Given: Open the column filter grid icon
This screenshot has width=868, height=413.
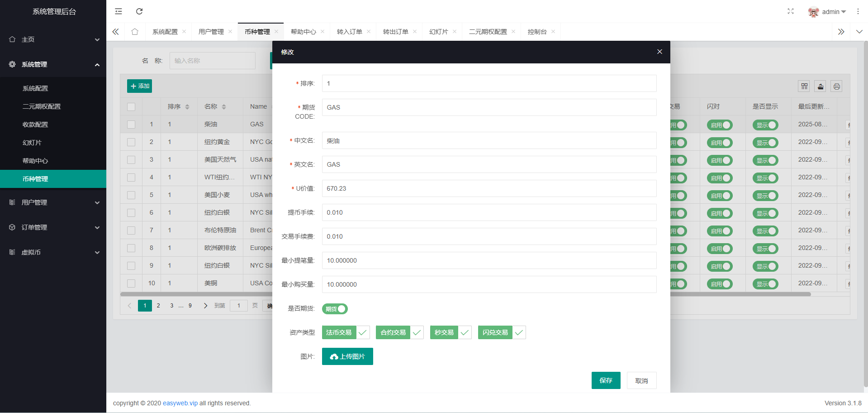Looking at the screenshot, I should point(804,86).
